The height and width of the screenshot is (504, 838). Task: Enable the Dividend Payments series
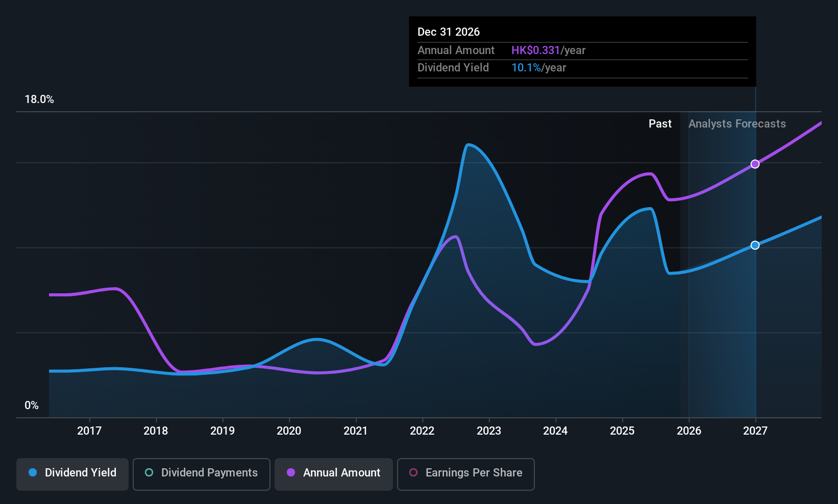click(201, 473)
